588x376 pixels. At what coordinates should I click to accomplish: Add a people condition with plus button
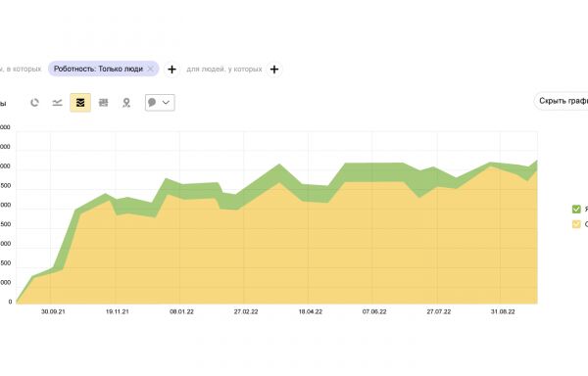pos(274,70)
